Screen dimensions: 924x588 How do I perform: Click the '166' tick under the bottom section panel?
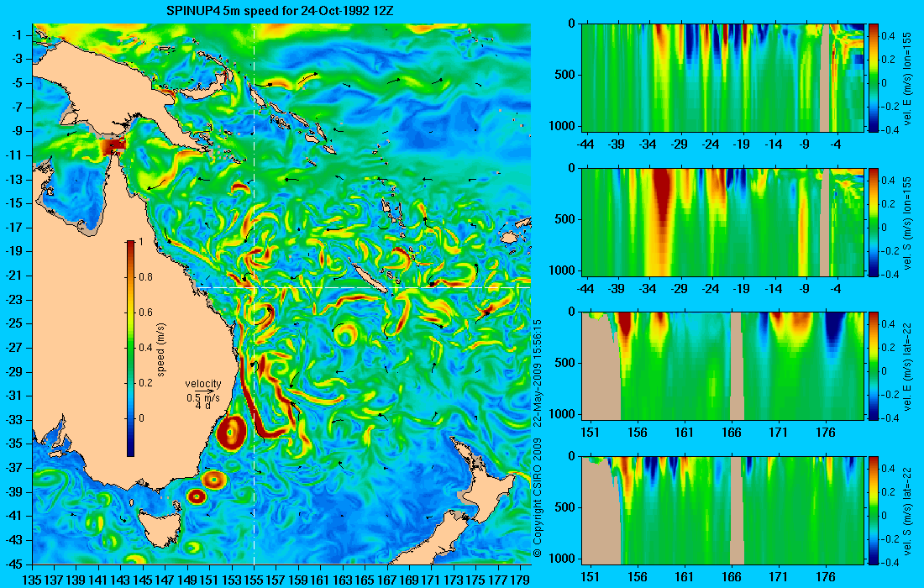731,577
